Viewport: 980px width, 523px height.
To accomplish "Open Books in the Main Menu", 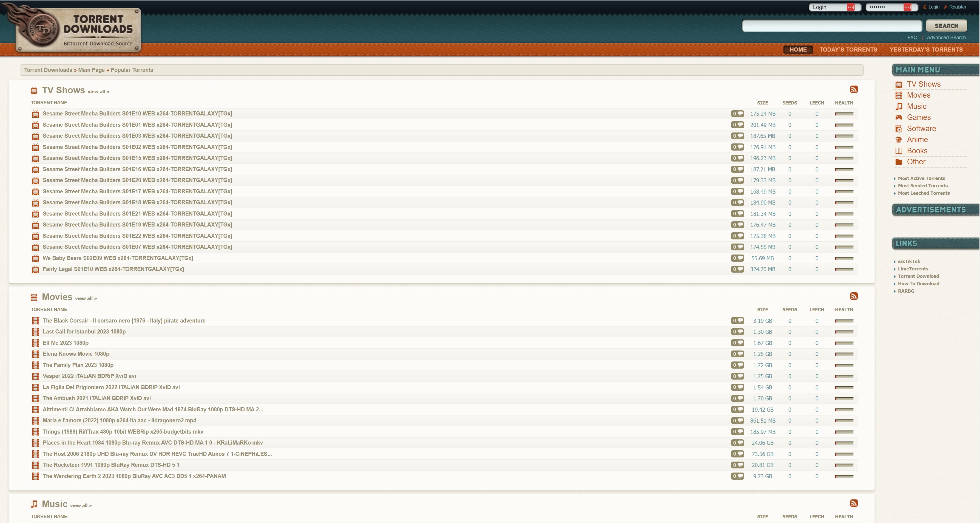I will point(917,151).
